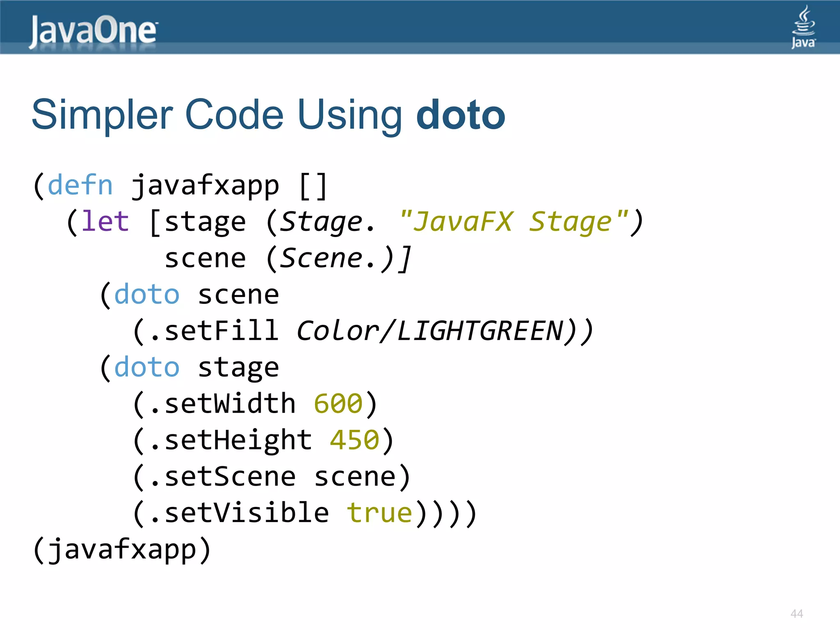Image resolution: width=840 pixels, height=630 pixels.
Task: Click the '.setFill' method call
Action: pos(213,331)
